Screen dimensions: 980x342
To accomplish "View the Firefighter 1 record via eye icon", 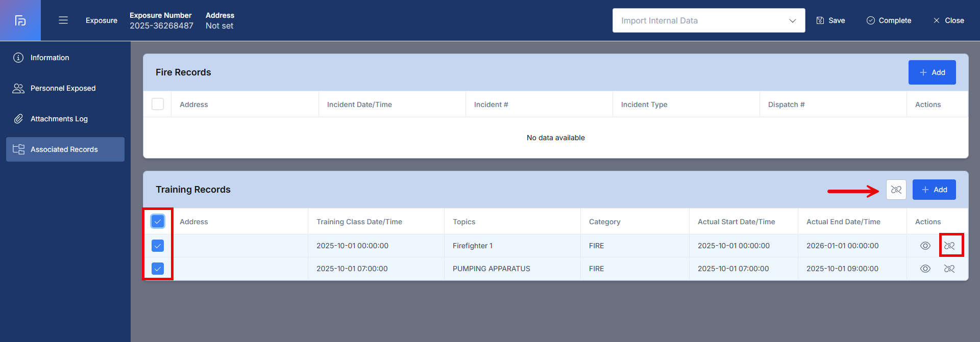I will (x=925, y=246).
